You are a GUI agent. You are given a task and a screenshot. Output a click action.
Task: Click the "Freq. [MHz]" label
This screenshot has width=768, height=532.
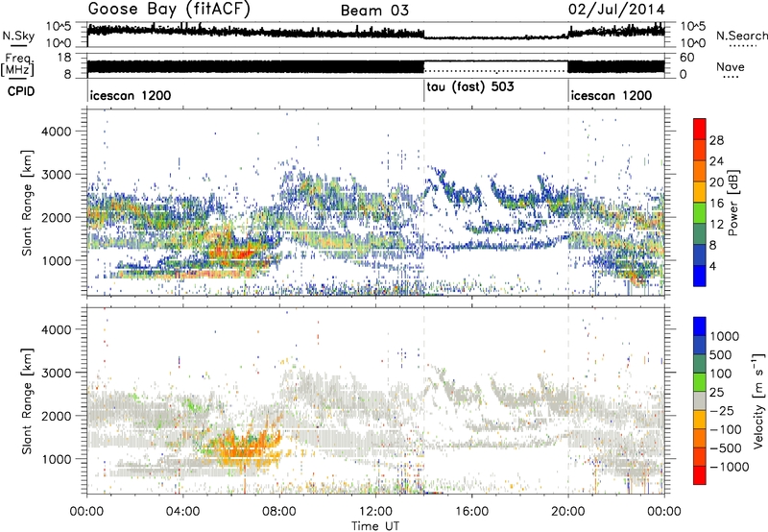18,65
